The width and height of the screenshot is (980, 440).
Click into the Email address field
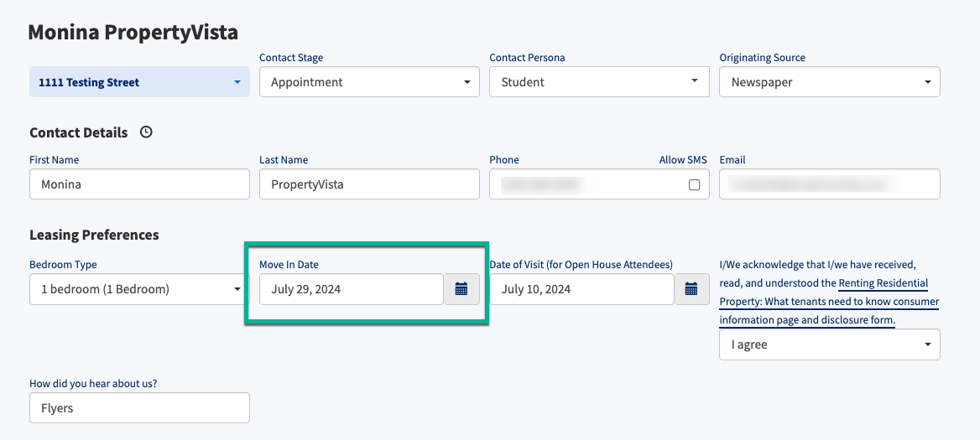pyautogui.click(x=829, y=184)
